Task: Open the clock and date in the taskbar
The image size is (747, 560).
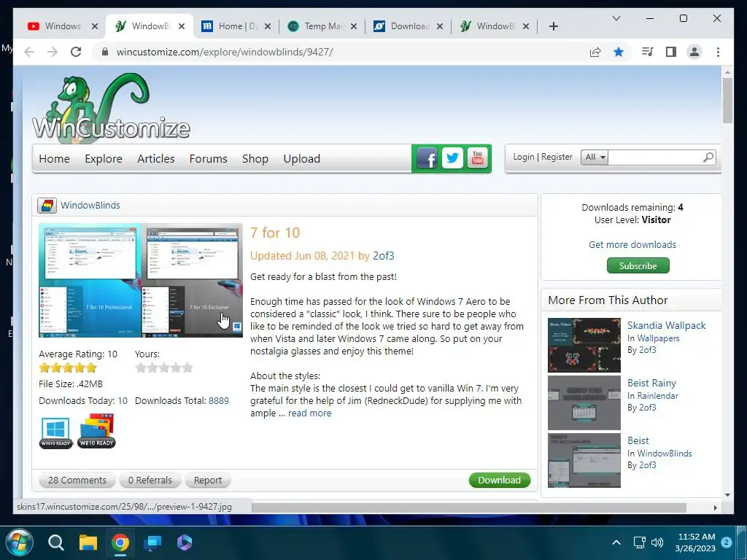Action: (x=696, y=542)
